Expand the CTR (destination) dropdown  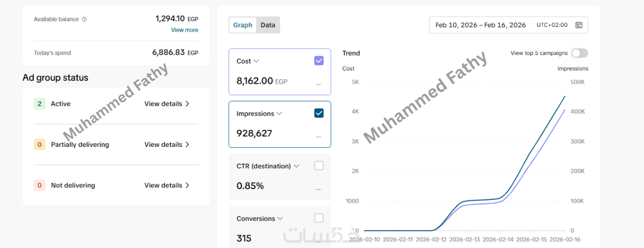(x=296, y=166)
